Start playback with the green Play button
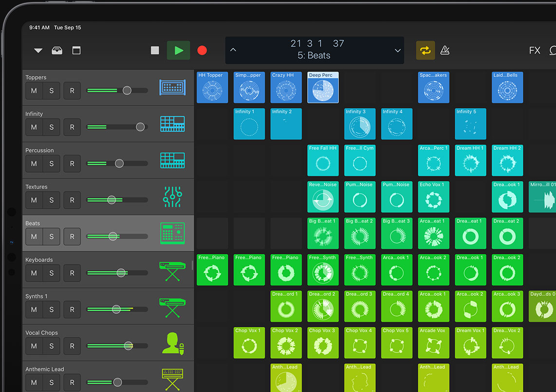Image resolution: width=556 pixels, height=392 pixels. (x=179, y=51)
